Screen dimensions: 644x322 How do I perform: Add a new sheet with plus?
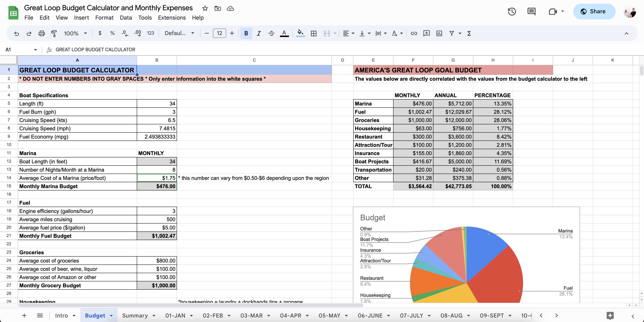(24, 316)
